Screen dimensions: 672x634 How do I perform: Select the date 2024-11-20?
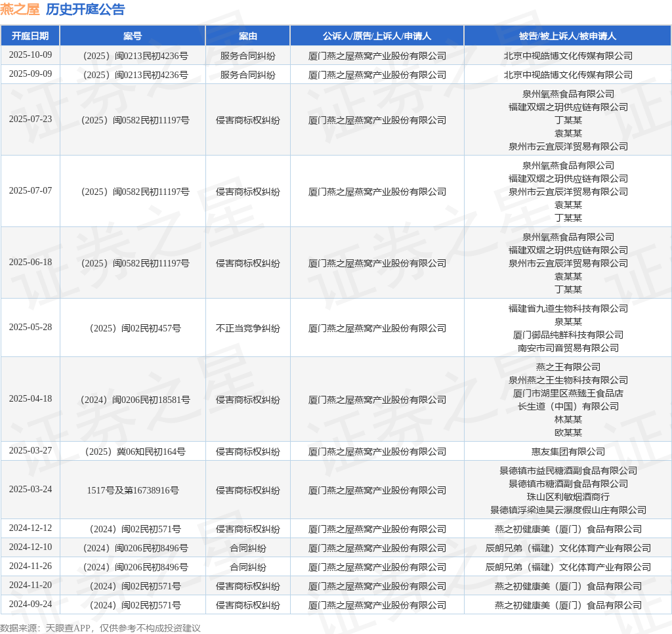point(30,585)
